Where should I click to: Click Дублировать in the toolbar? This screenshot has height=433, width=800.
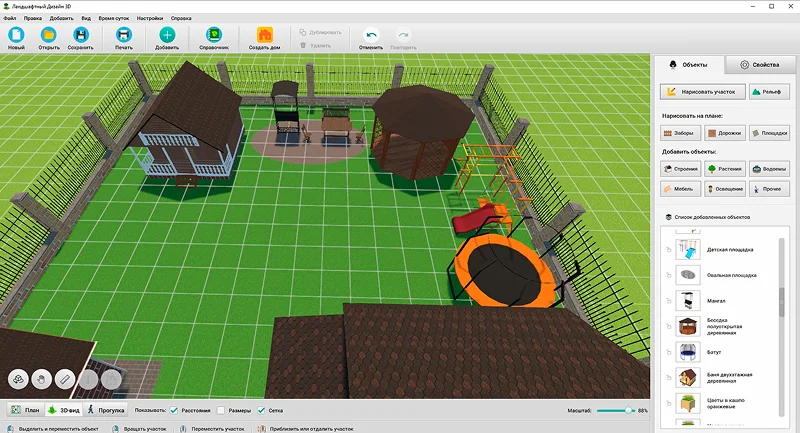pos(320,32)
